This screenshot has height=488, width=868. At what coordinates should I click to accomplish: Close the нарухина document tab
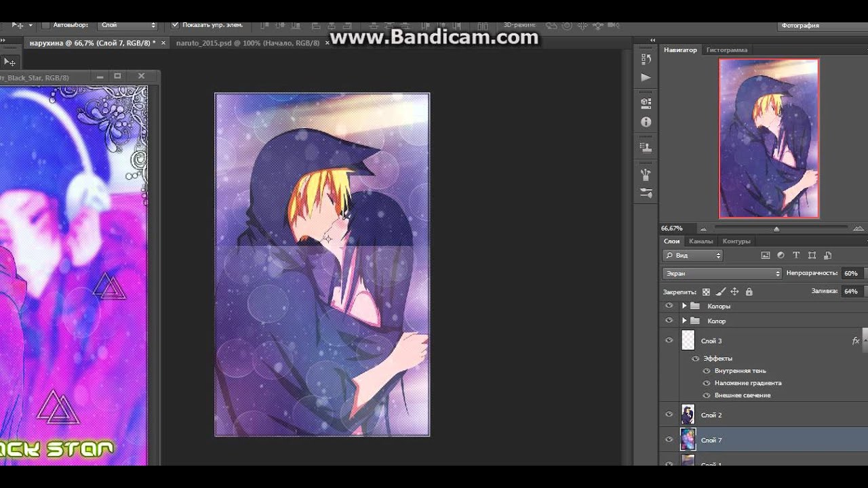(163, 43)
